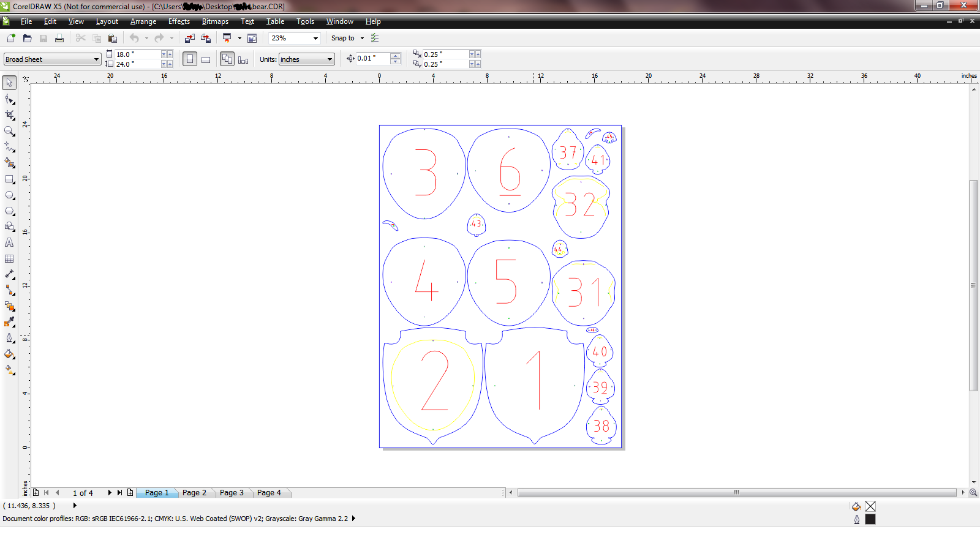Select the Dimension tool

[x=9, y=274]
